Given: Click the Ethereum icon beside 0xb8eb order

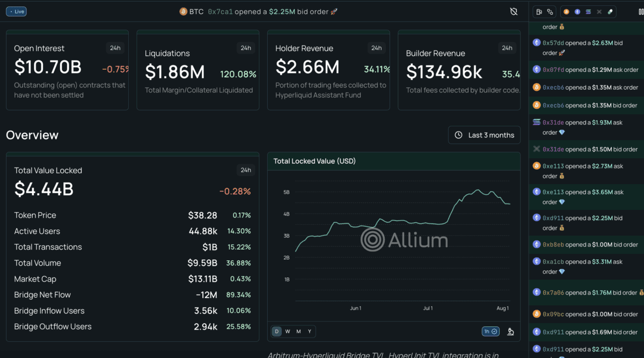Looking at the screenshot, I should pos(537,244).
